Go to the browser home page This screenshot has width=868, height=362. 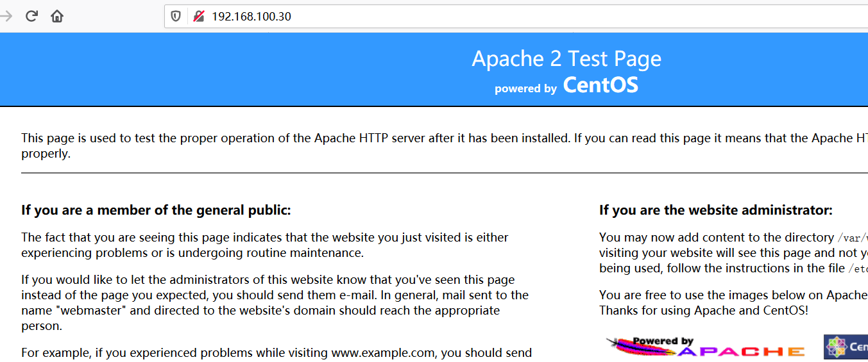(x=57, y=16)
